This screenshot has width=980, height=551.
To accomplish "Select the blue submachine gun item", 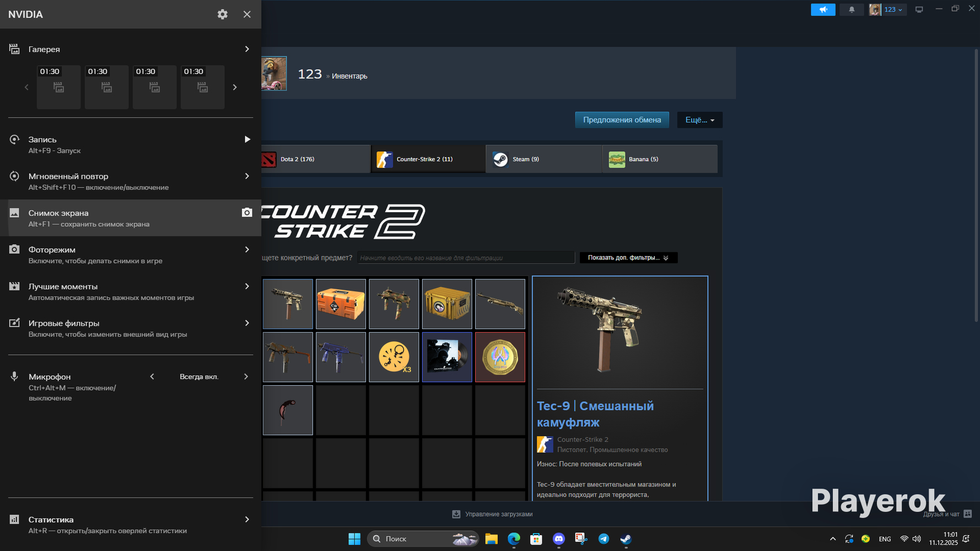I will pos(341,357).
